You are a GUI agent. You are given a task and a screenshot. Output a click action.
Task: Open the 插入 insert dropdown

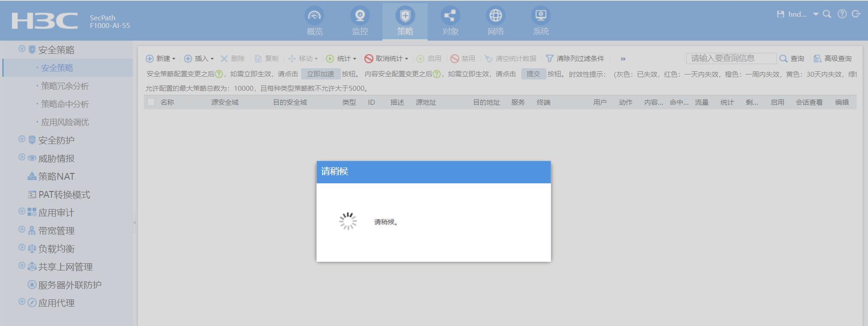tap(199, 59)
